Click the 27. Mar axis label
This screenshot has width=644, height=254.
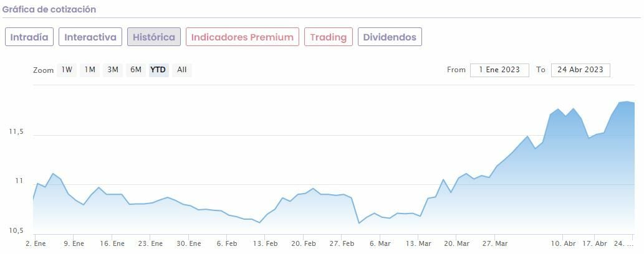(495, 243)
